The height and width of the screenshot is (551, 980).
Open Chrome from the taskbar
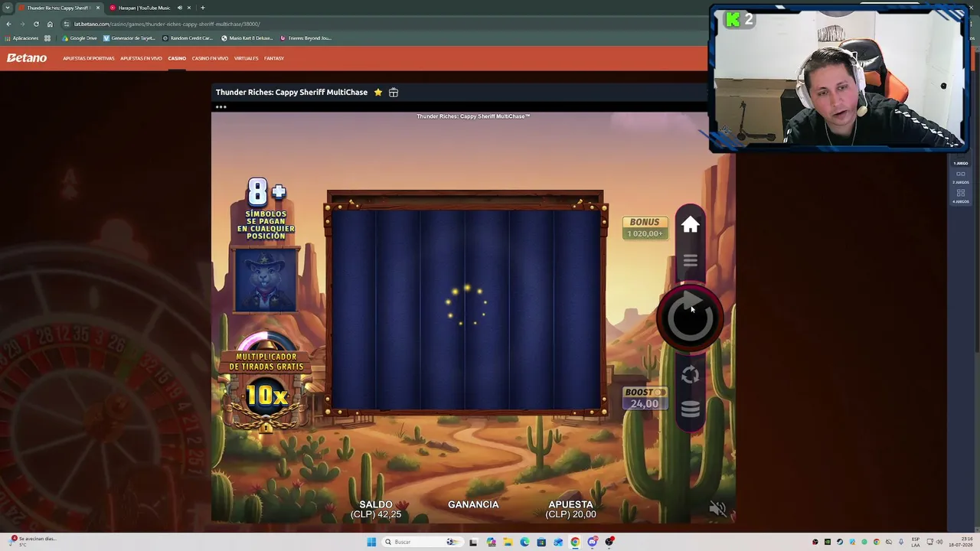pos(575,542)
